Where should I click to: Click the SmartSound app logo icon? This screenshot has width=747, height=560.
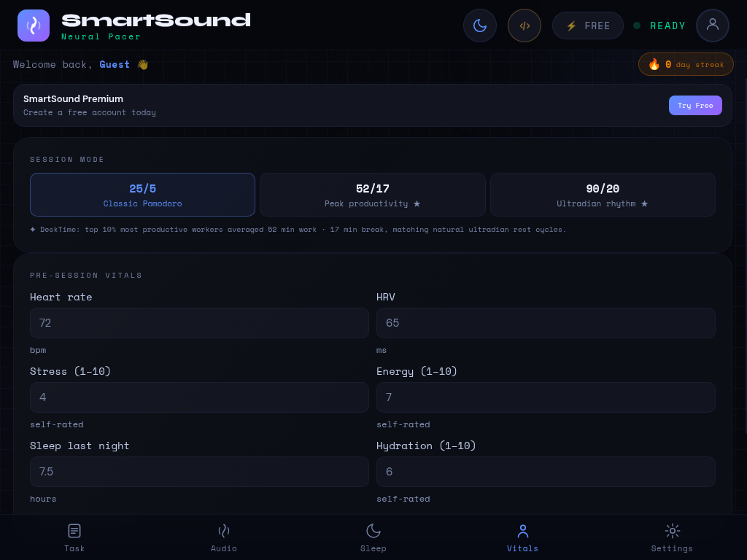pos(34,26)
